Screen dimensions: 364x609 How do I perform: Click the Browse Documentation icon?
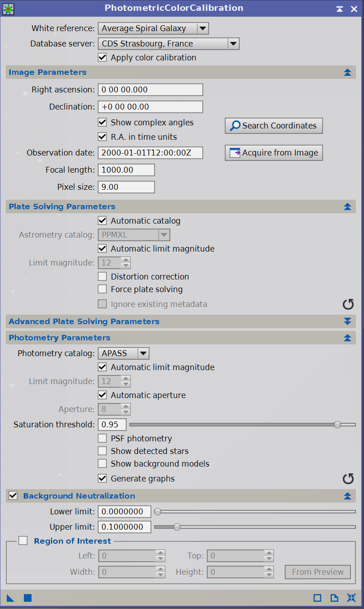coord(334,598)
